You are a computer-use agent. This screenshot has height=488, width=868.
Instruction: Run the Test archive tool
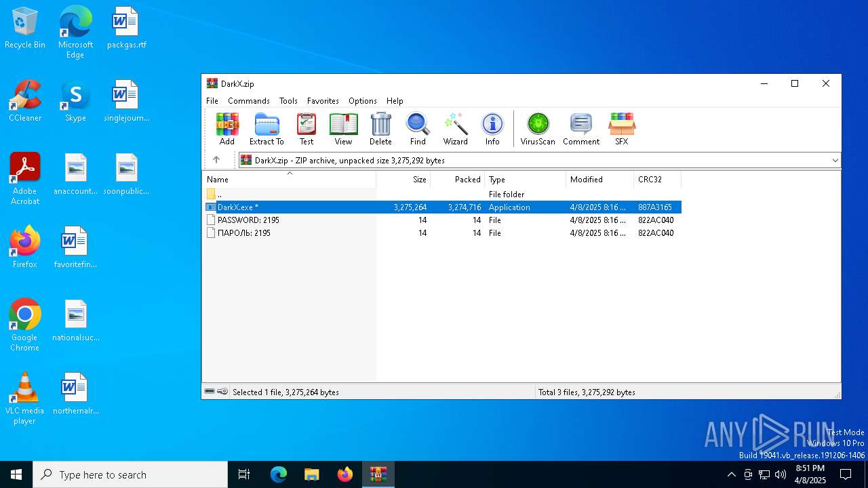click(x=307, y=129)
